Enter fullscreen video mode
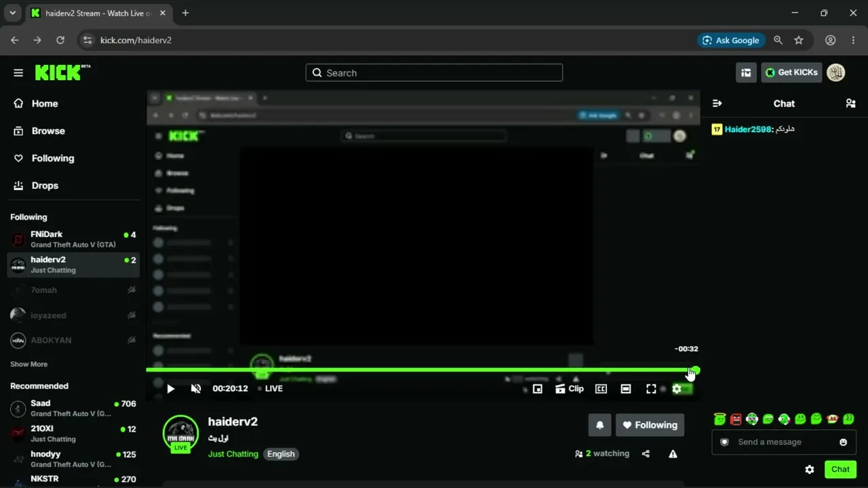 click(x=651, y=388)
